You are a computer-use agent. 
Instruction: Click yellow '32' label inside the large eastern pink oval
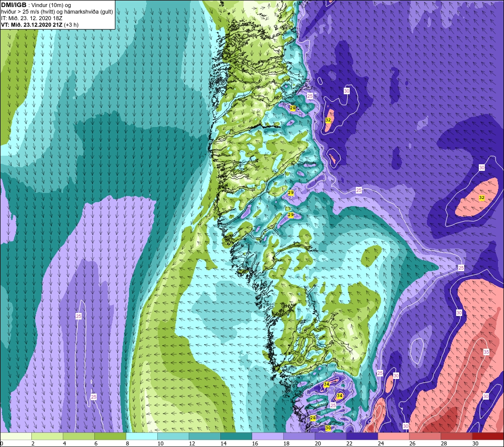coord(481,198)
